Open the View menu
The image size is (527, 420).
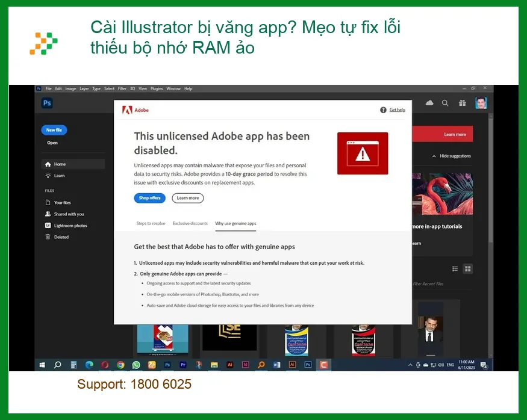[143, 88]
